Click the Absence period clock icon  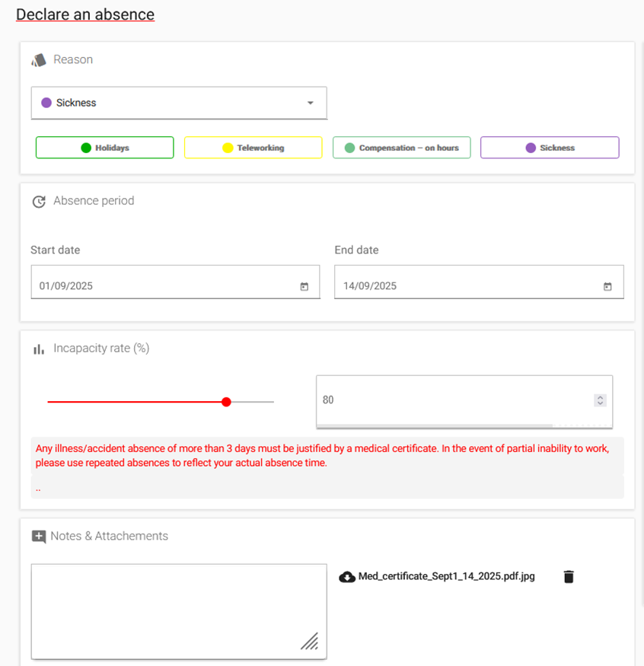pos(39,202)
